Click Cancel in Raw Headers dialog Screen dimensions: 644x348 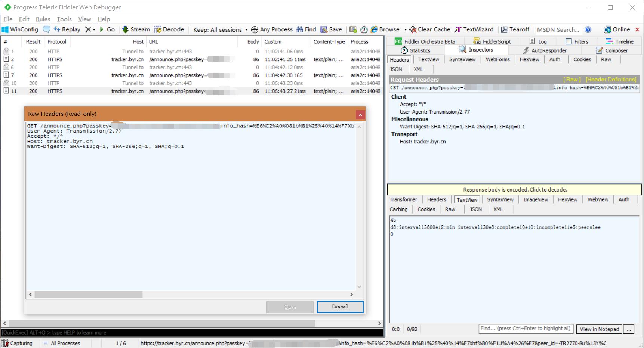(x=340, y=307)
